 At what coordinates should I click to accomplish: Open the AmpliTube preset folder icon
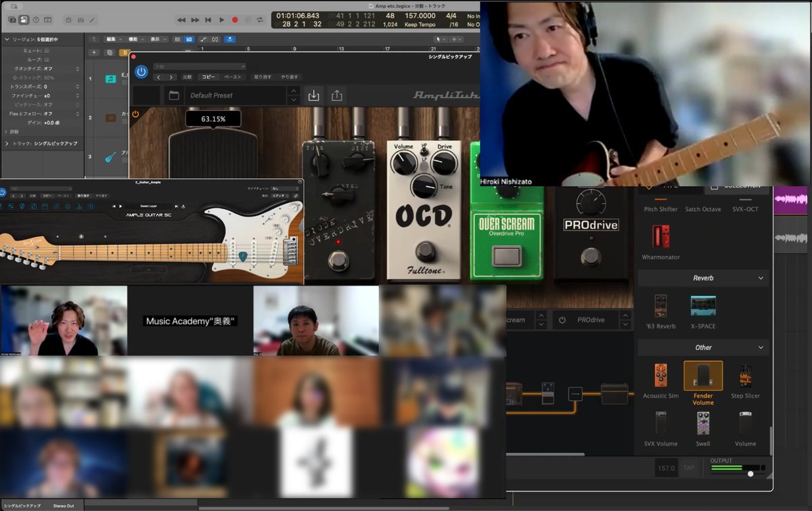pos(174,95)
